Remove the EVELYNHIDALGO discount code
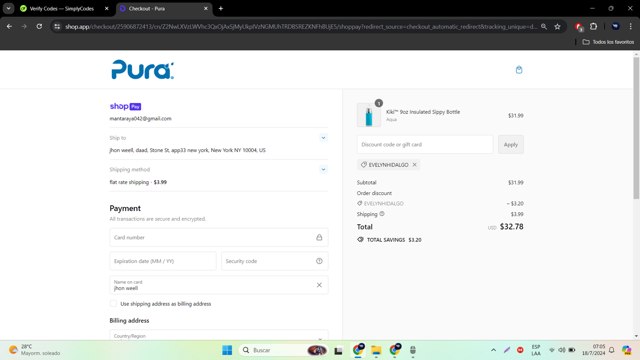The height and width of the screenshot is (360, 640). (x=414, y=165)
